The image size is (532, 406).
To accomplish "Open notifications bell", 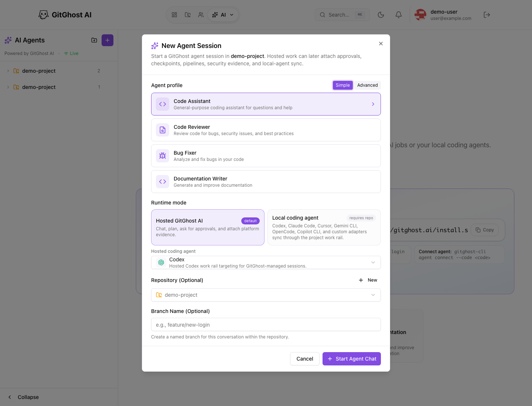I will [x=399, y=15].
